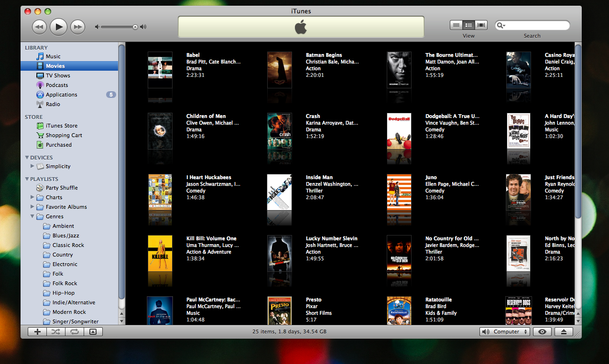Open search magnifier options dropdown
Viewport: 609px width, 364px height.
[500, 25]
